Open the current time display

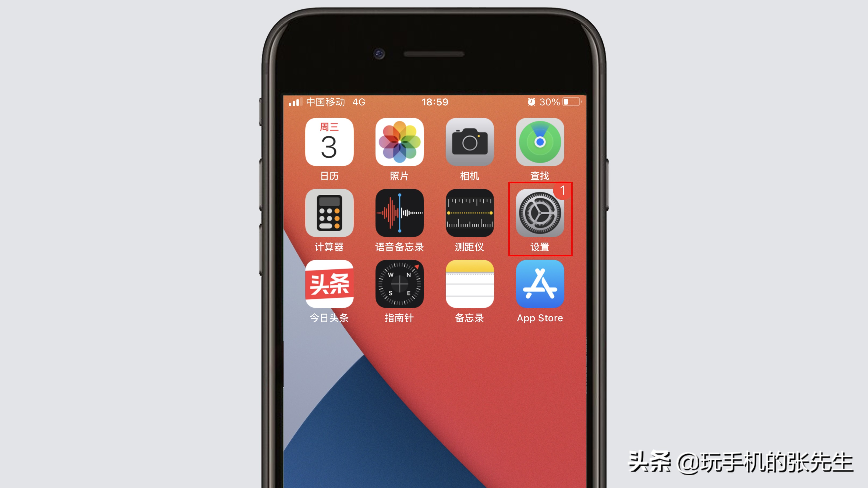pyautogui.click(x=434, y=101)
